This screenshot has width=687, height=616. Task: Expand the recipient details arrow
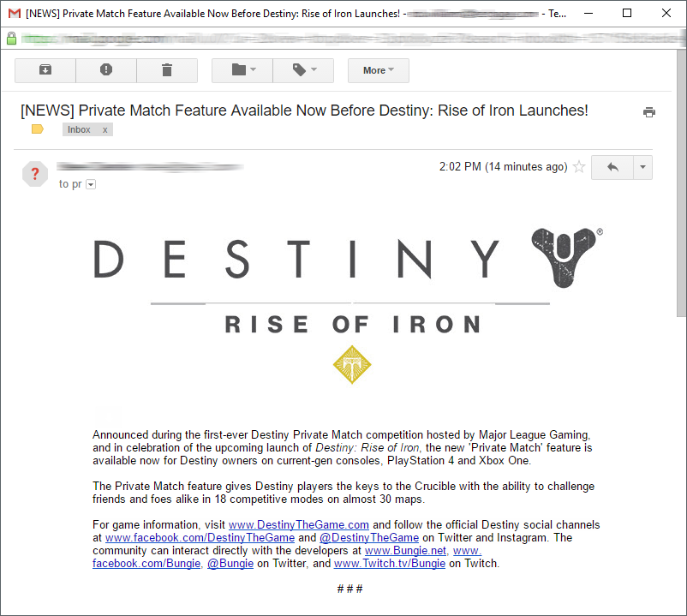(x=90, y=183)
